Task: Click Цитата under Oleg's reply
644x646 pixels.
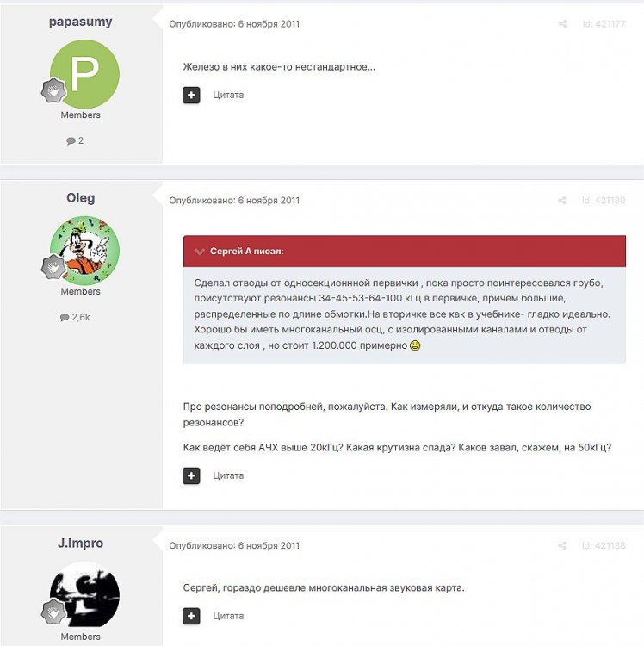Action: tap(228, 475)
